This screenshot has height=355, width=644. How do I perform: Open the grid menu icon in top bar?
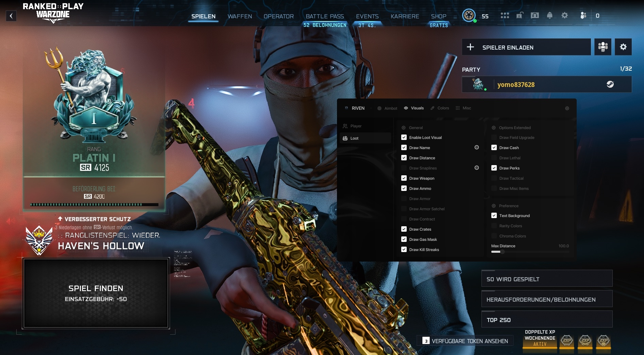pyautogui.click(x=505, y=16)
